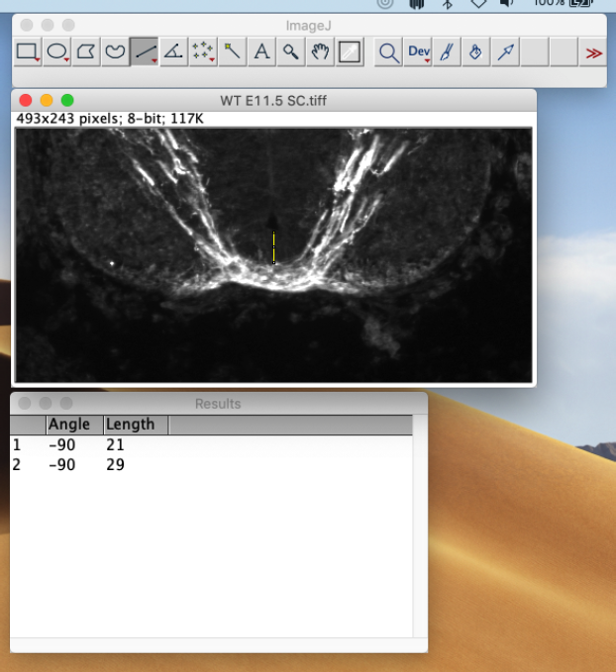The image size is (616, 672).
Task: Activate the Straight Line tool
Action: [145, 51]
